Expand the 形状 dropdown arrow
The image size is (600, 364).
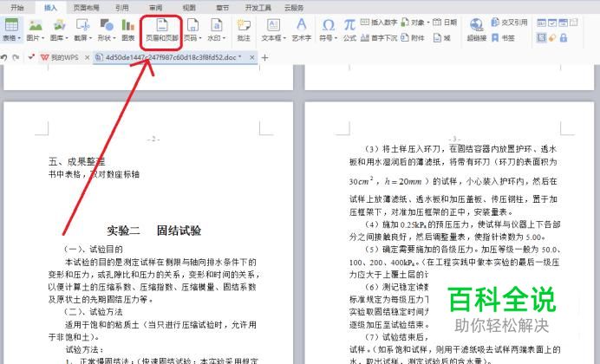pyautogui.click(x=114, y=38)
